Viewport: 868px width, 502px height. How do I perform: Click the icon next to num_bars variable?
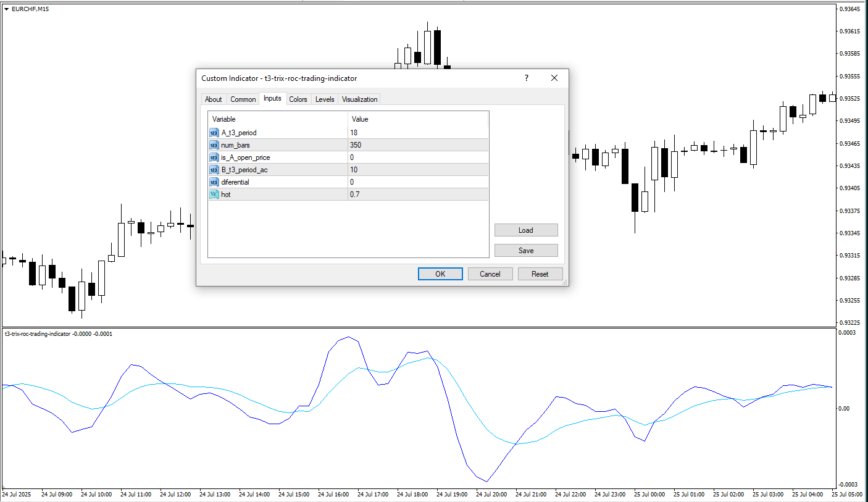214,145
